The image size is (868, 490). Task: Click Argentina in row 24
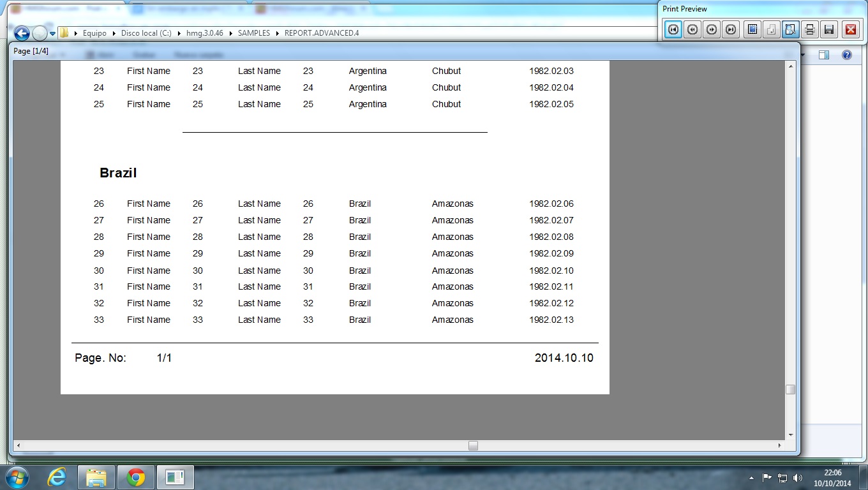(368, 87)
